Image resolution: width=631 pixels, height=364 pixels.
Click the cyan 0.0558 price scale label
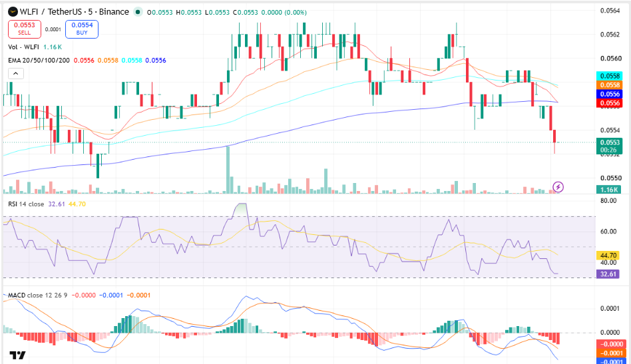click(x=609, y=76)
